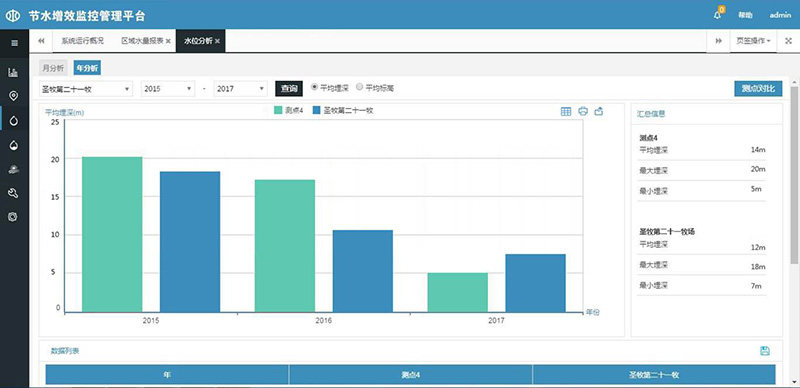Click the notification bell icon
800x388 pixels.
(x=718, y=15)
